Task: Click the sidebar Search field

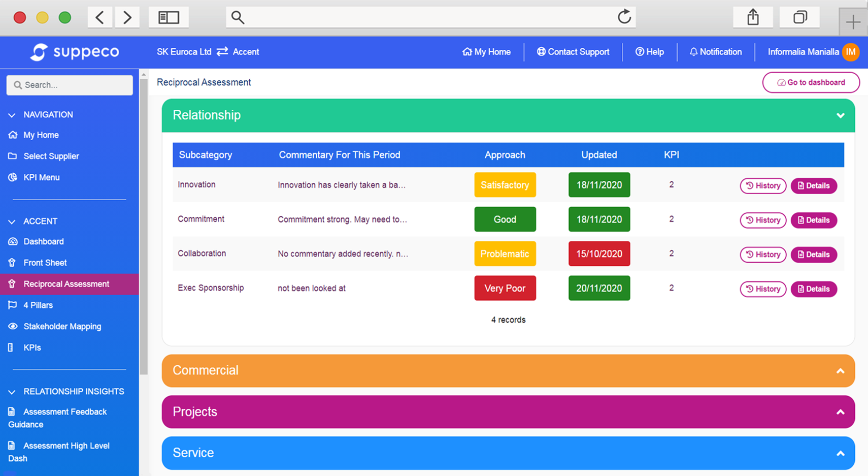Action: pos(70,85)
